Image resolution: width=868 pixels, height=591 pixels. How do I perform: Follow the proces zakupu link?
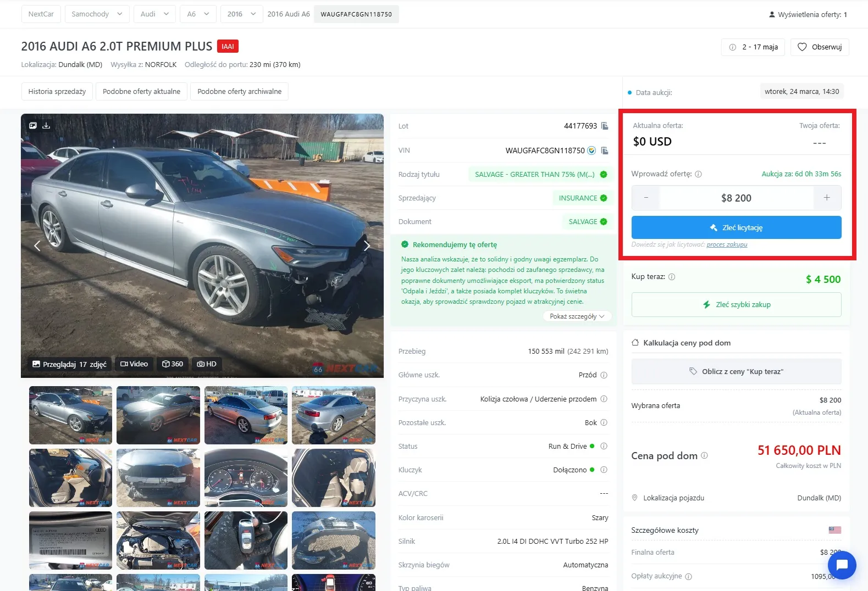click(x=727, y=244)
